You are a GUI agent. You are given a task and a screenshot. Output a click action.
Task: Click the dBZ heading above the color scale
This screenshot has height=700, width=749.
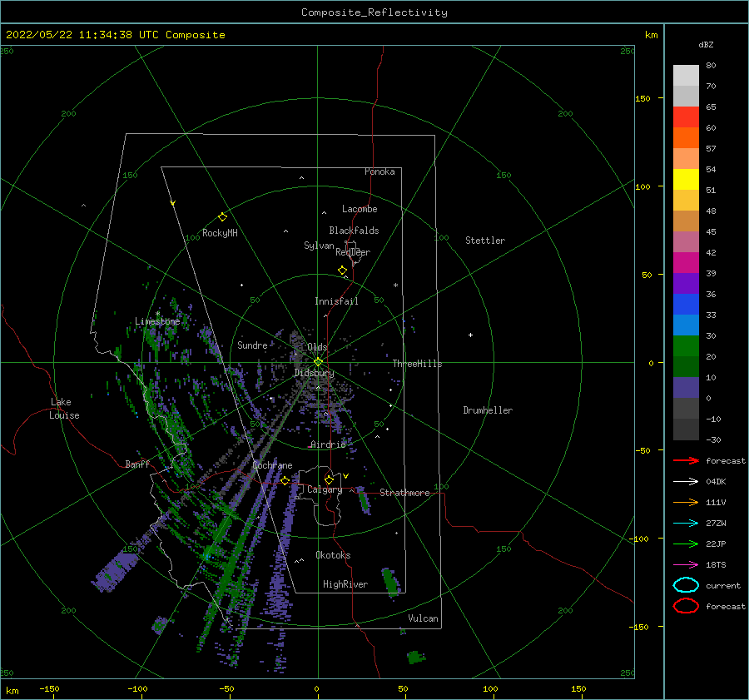(x=706, y=44)
